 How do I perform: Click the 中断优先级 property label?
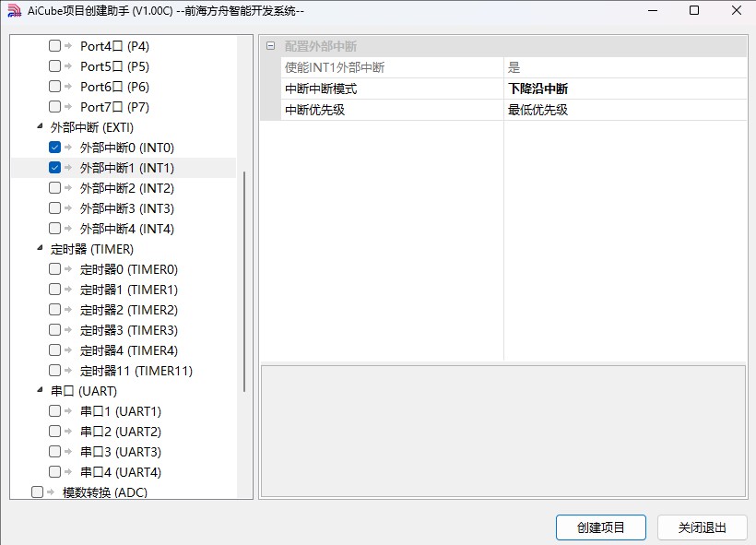pos(314,110)
